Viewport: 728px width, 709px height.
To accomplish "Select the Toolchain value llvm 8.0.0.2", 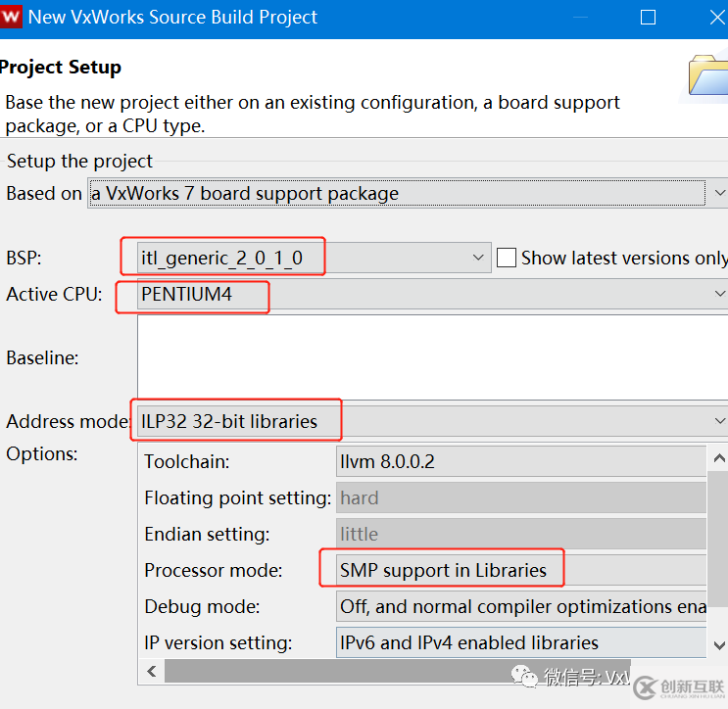I will coord(519,461).
